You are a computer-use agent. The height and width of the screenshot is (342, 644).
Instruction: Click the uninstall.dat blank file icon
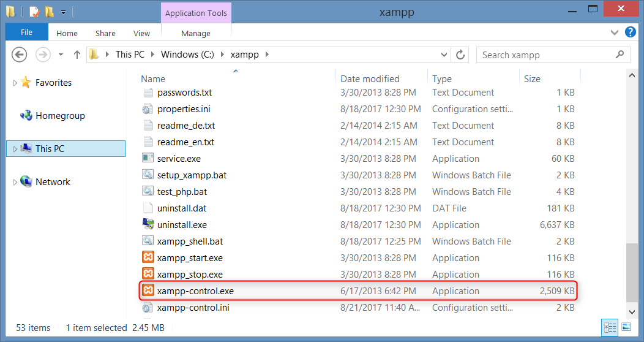click(x=148, y=208)
